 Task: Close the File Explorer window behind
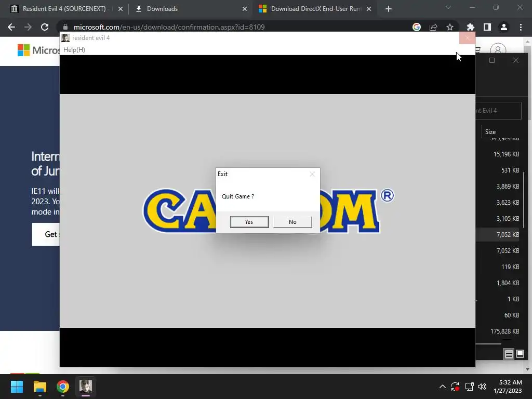516,60
